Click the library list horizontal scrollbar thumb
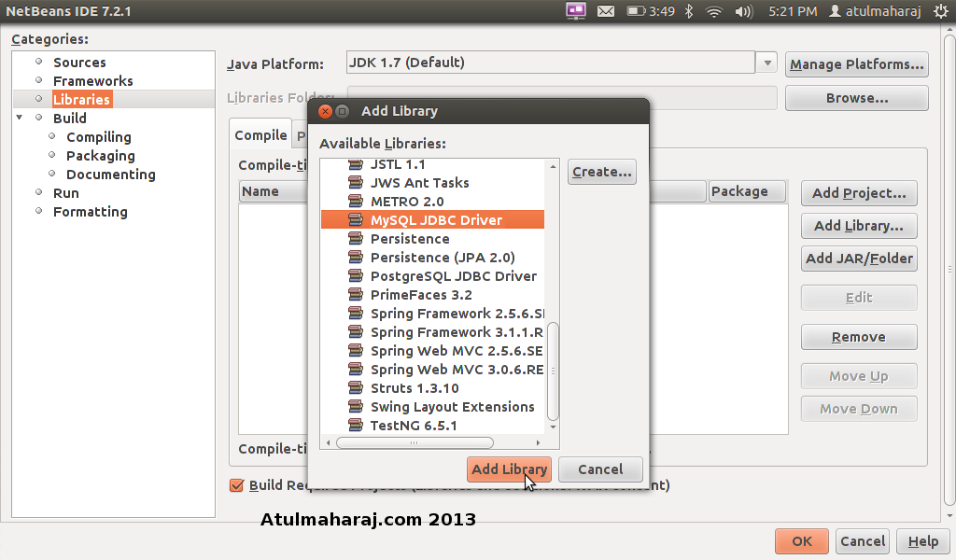The width and height of the screenshot is (956, 560). point(415,442)
